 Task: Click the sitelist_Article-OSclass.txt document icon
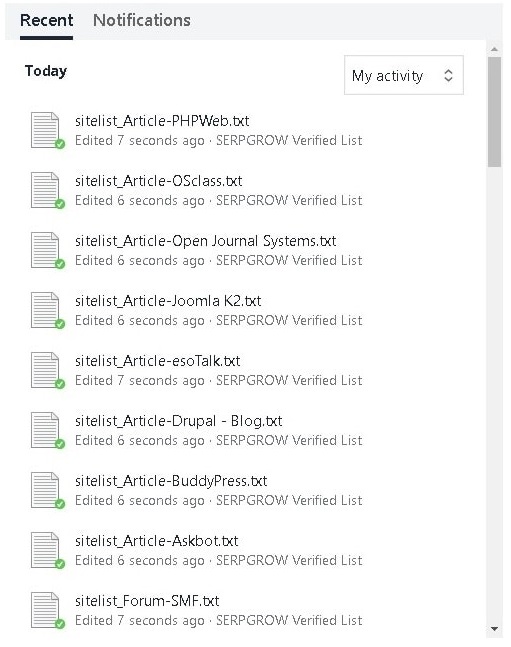pyautogui.click(x=46, y=190)
